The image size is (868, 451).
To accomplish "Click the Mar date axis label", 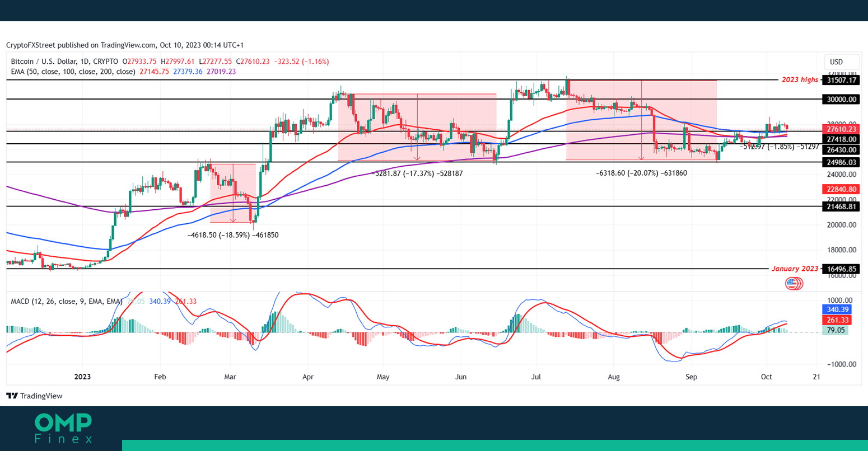I will (230, 377).
